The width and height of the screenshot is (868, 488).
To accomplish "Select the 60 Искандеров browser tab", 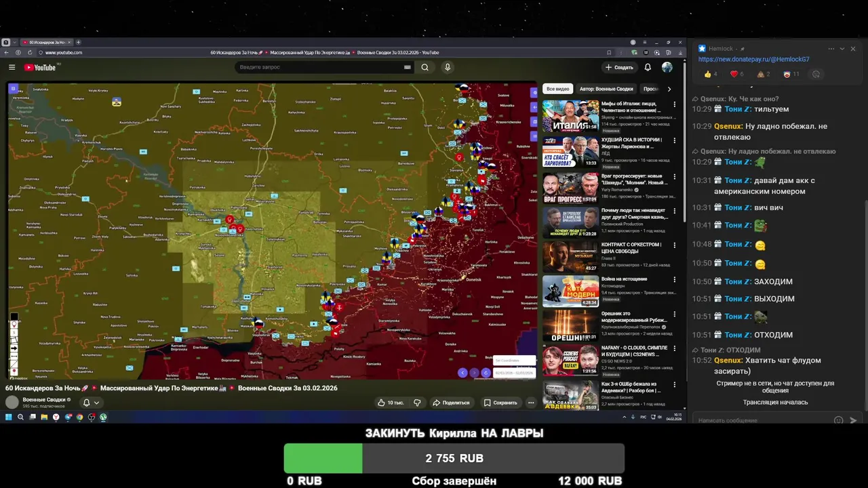I will [x=46, y=42].
